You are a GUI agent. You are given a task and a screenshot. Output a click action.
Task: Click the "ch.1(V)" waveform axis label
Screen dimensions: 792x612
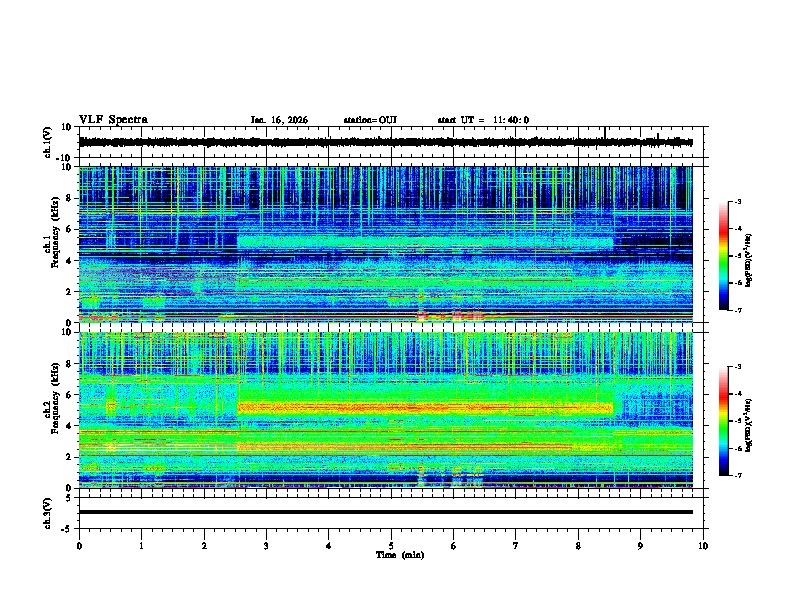click(x=48, y=142)
